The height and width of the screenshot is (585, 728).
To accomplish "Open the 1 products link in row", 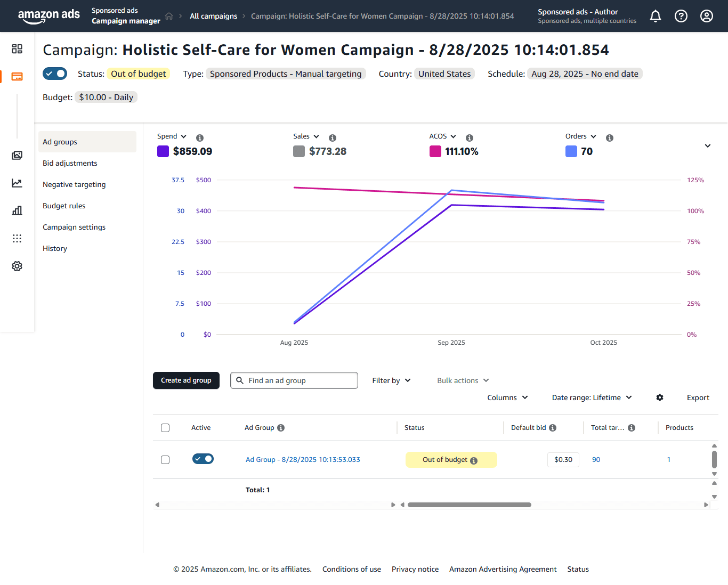I will (669, 459).
